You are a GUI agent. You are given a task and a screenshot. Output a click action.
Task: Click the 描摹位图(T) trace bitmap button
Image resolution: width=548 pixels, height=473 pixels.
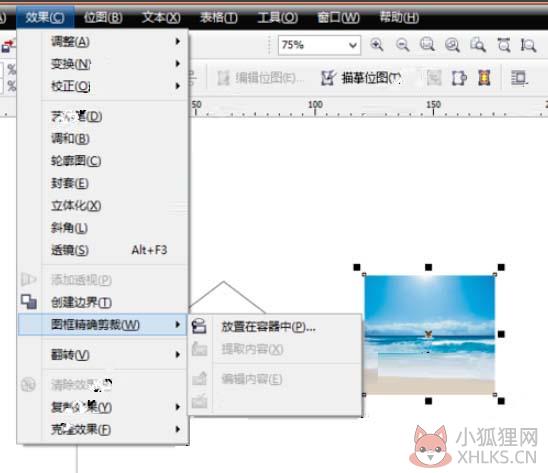pos(361,78)
